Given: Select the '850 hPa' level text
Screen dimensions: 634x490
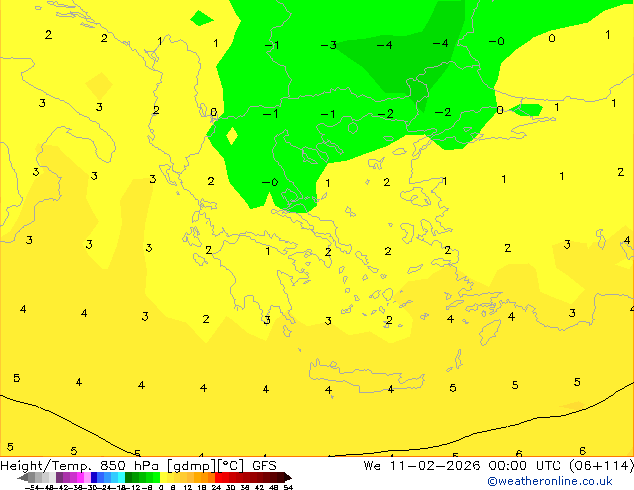Looking at the screenshot, I should 129,466.
